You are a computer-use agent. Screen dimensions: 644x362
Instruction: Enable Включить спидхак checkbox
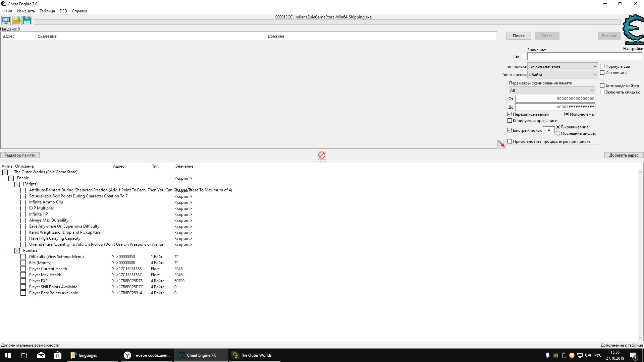(602, 92)
